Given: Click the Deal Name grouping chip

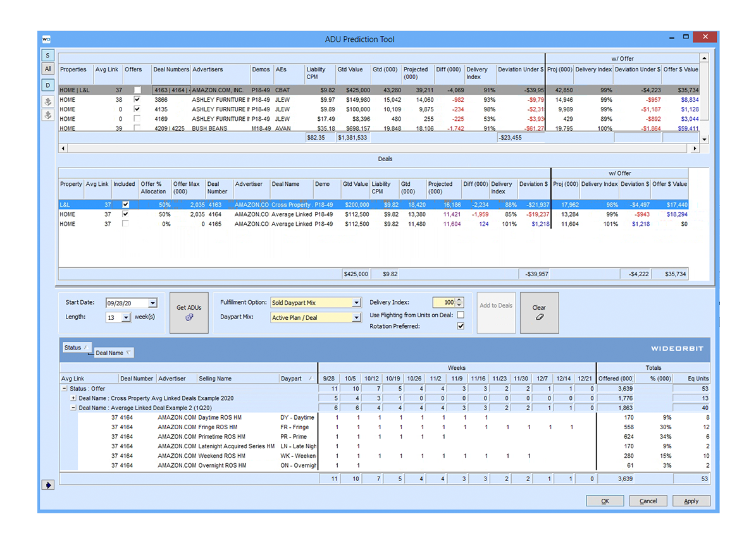Looking at the screenshot, I should tap(113, 353).
